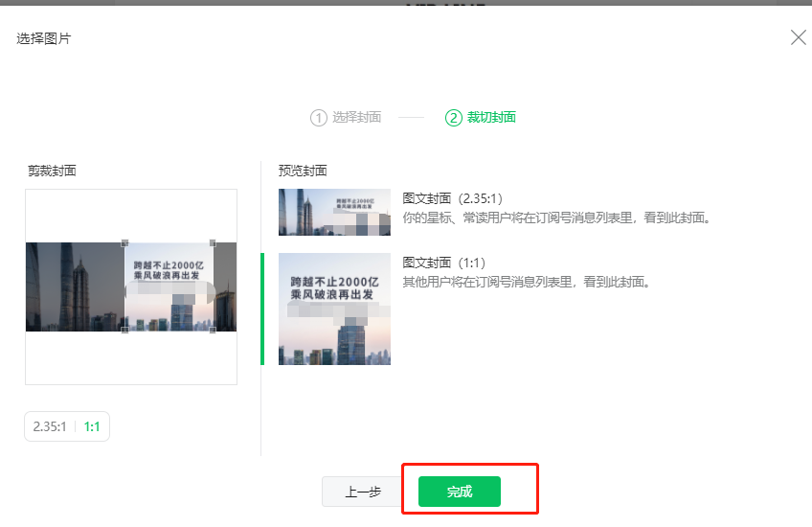The image size is (812, 527).
Task: Click the 完成 button
Action: pyautogui.click(x=460, y=492)
